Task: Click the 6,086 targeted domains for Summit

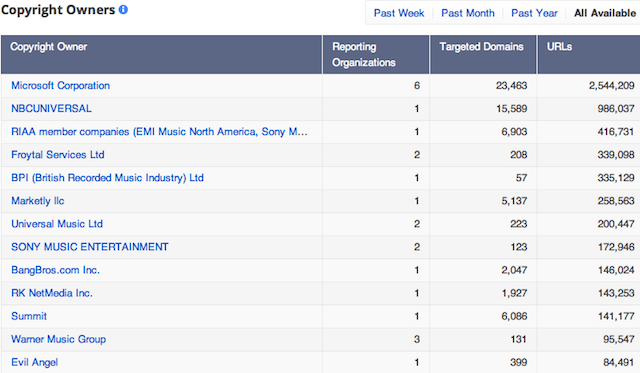Action: coord(514,316)
